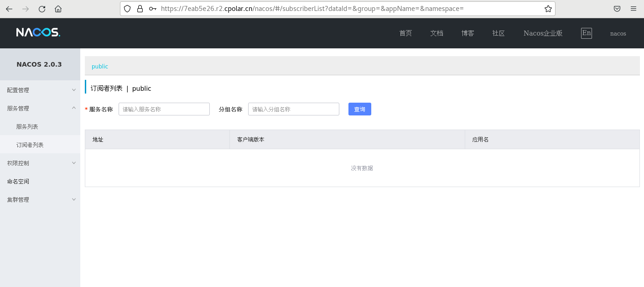Click the shield tracking protection icon
This screenshot has height=287, width=644.
pyautogui.click(x=127, y=9)
